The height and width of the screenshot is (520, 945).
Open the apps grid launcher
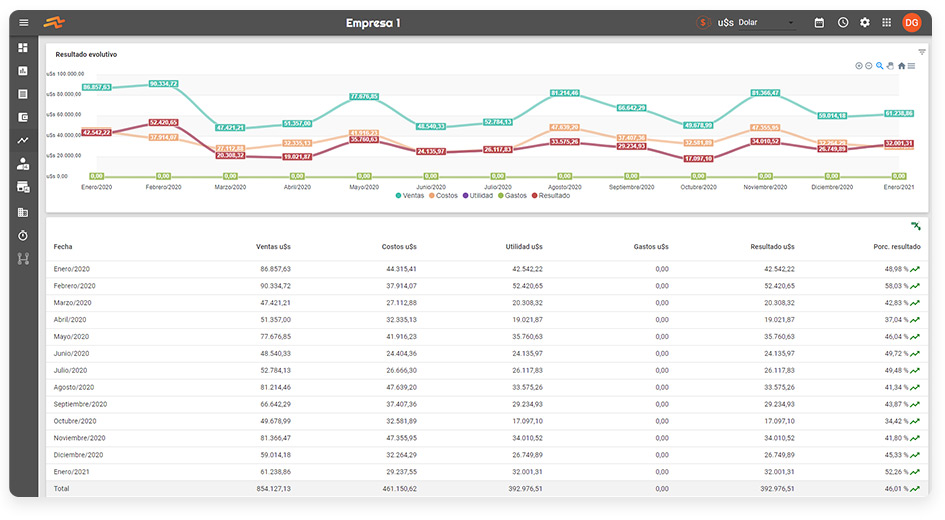887,23
